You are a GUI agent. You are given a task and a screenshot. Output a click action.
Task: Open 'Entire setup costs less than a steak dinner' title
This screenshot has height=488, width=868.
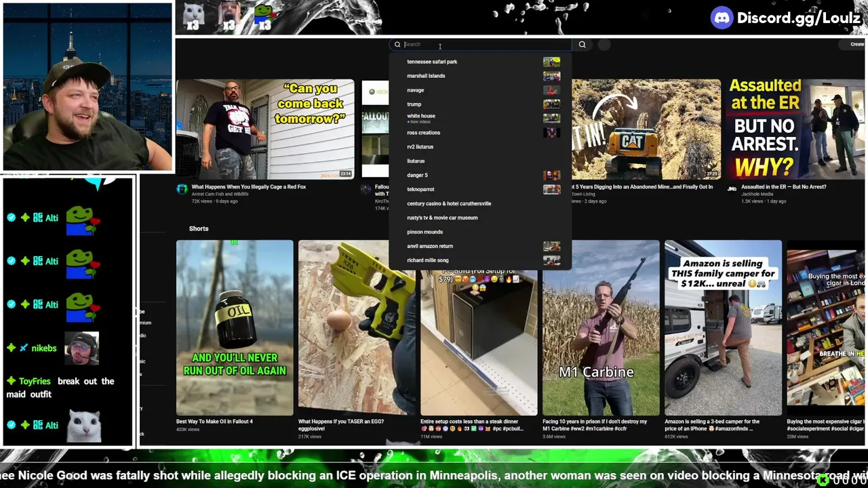click(x=473, y=425)
